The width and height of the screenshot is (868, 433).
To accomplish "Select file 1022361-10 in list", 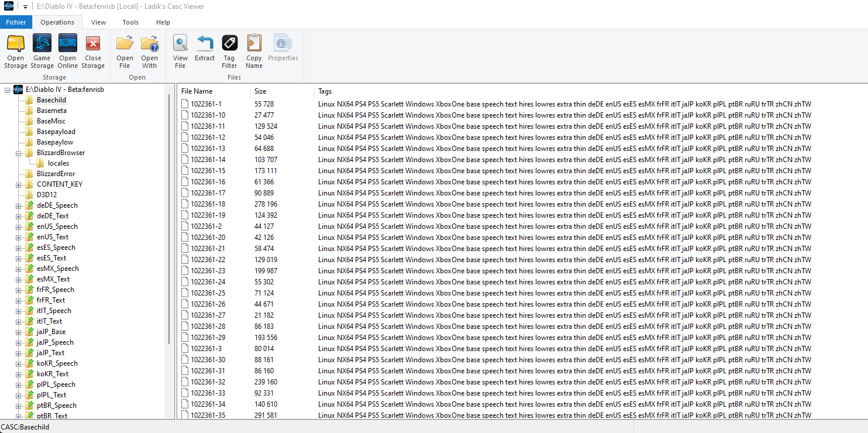I will (x=208, y=115).
